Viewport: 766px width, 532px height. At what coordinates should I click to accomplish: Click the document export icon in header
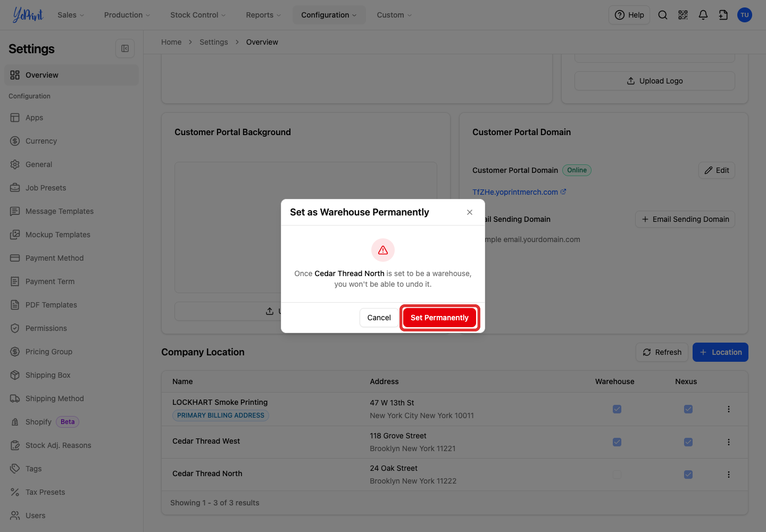click(723, 15)
